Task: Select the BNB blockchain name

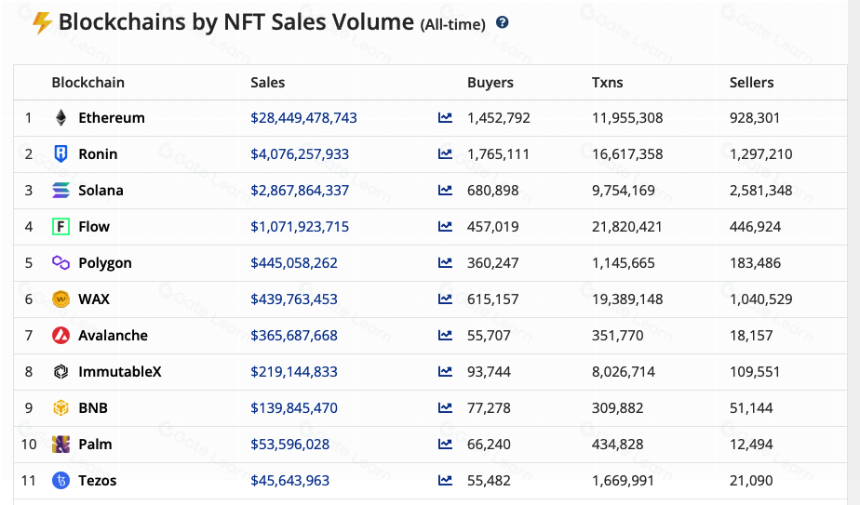Action: pyautogui.click(x=93, y=408)
